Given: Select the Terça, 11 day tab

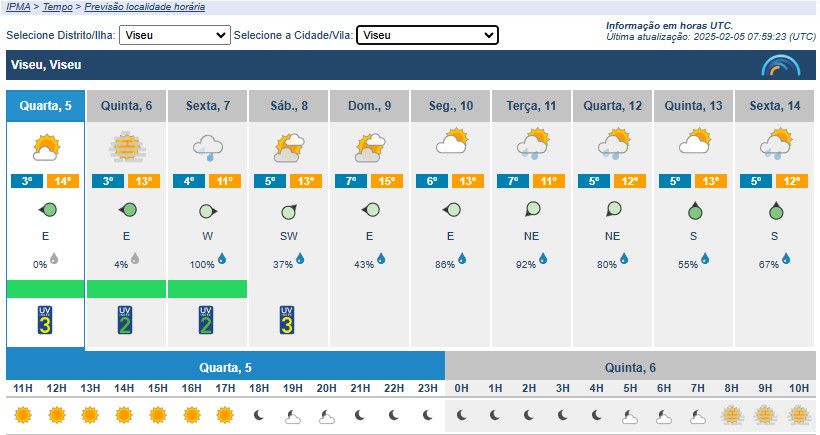Looking at the screenshot, I should pyautogui.click(x=531, y=106).
